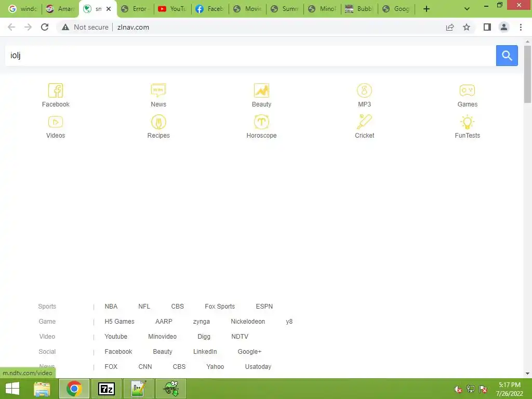Click the Fox Sports link
This screenshot has width=532, height=399.
[220, 307]
